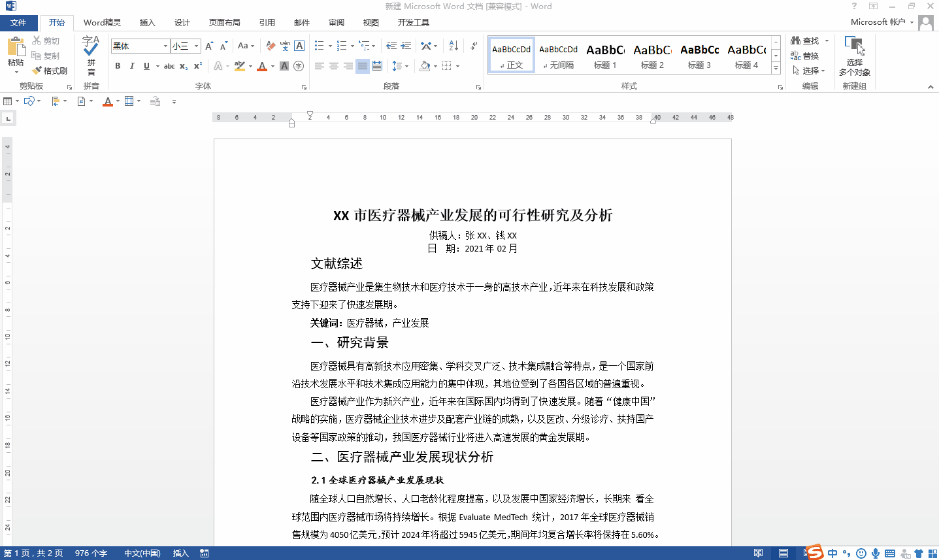Click the Sogou microphone voice input icon
939x560 pixels.
click(x=876, y=553)
